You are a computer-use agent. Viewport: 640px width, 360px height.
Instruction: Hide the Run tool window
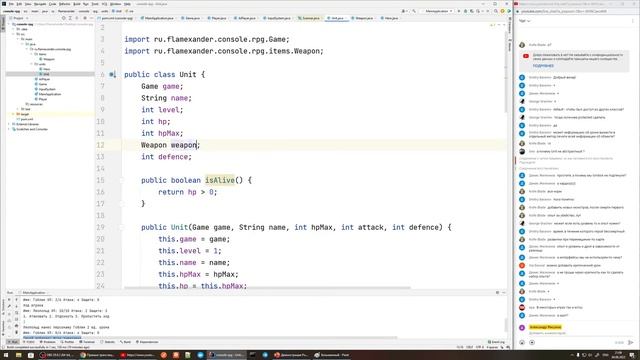(504, 292)
